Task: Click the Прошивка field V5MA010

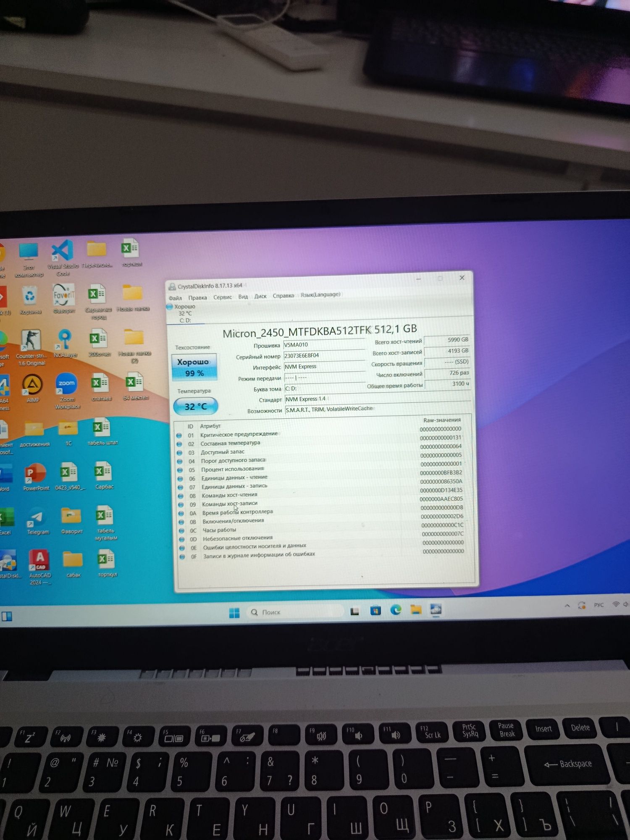Action: 324,344
